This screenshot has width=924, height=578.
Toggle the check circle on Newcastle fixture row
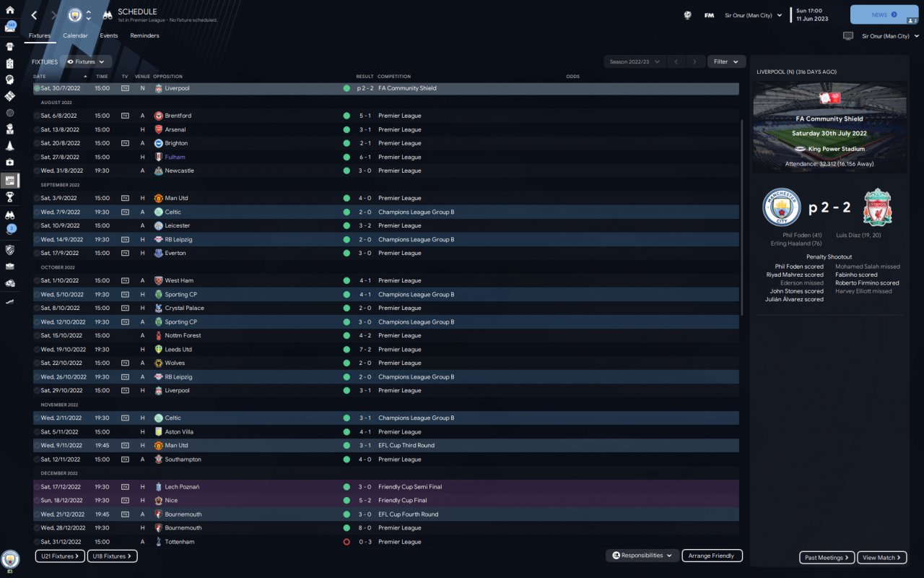(37, 171)
